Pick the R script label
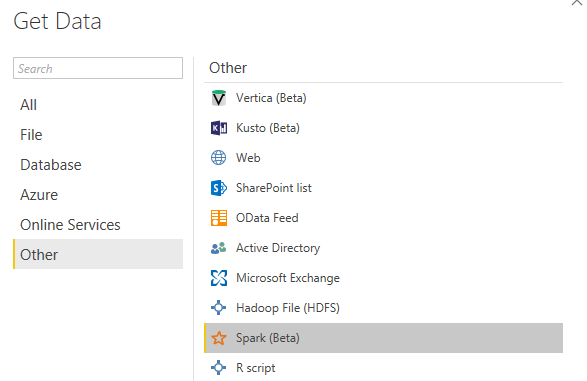 [x=256, y=368]
